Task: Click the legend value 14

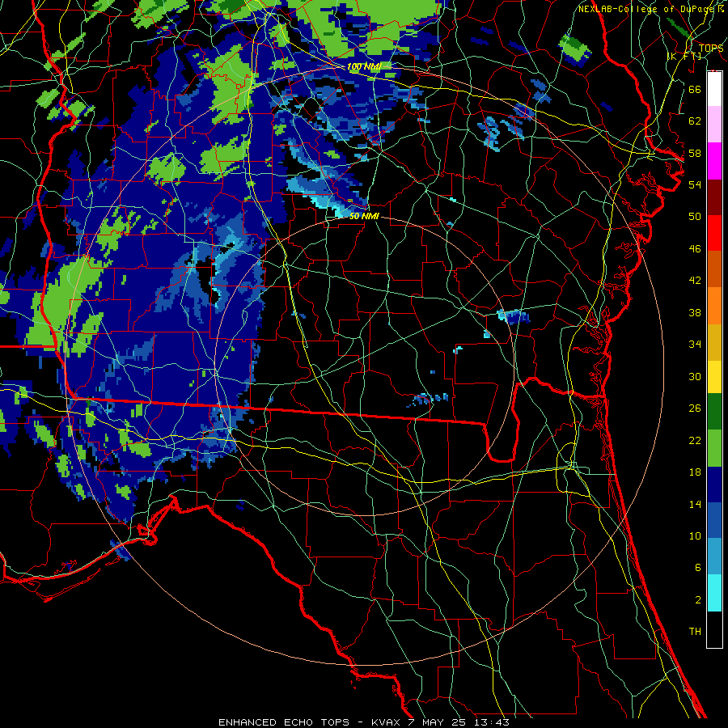Action: pos(695,504)
